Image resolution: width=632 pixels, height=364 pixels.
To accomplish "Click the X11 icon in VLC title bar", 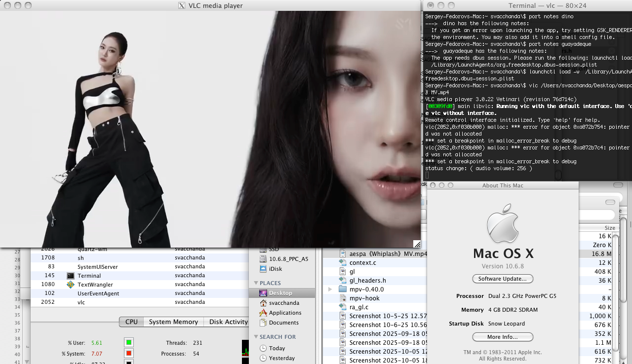I will coord(181,5).
